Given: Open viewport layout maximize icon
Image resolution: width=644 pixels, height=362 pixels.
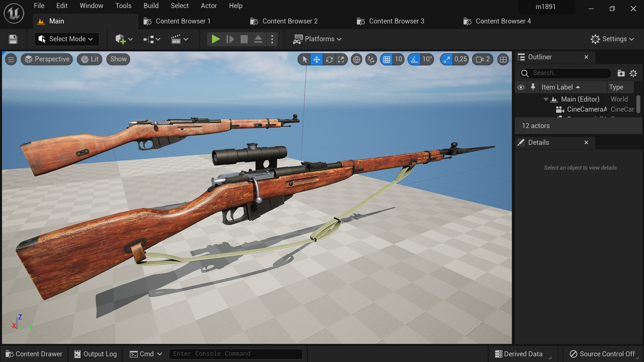Looking at the screenshot, I should pos(503,59).
